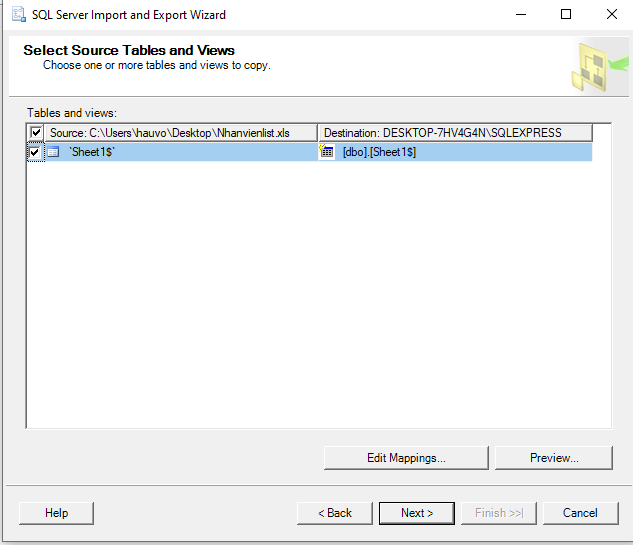
Task: Click the destination table icon beside [dbo].[Sheet1$]
Action: click(327, 152)
